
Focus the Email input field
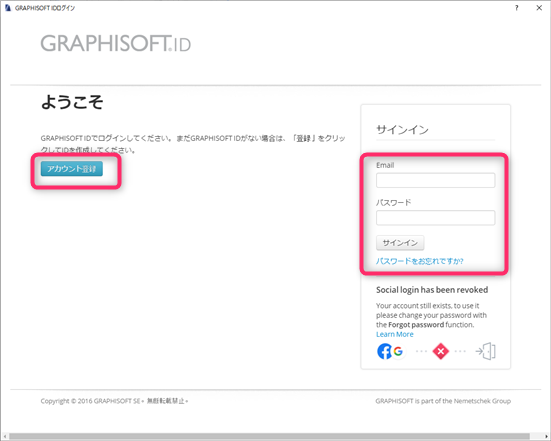pos(435,180)
